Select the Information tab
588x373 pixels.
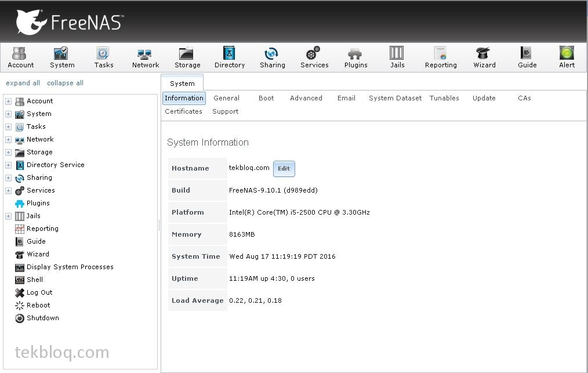coord(184,98)
